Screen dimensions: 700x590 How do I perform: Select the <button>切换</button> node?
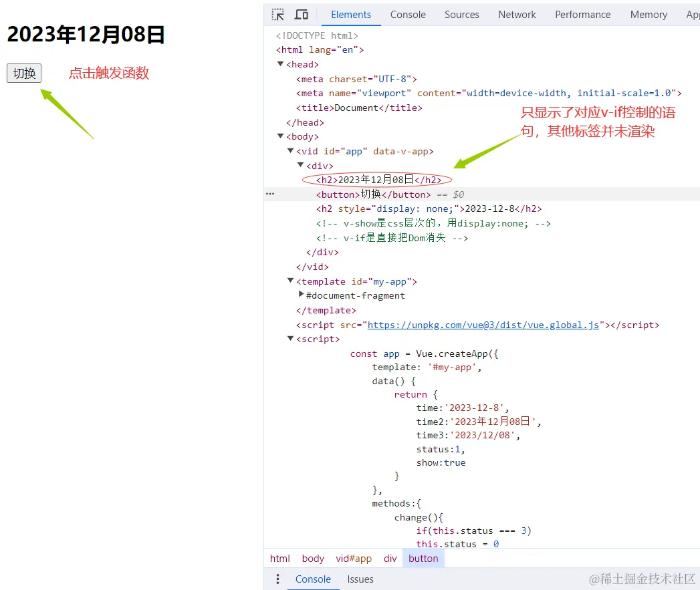pos(373,194)
